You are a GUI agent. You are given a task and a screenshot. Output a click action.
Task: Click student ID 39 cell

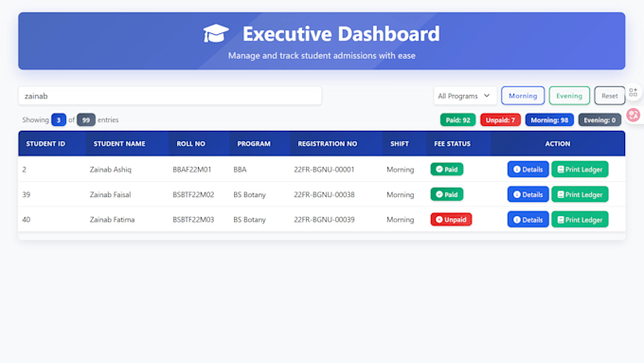pyautogui.click(x=27, y=194)
